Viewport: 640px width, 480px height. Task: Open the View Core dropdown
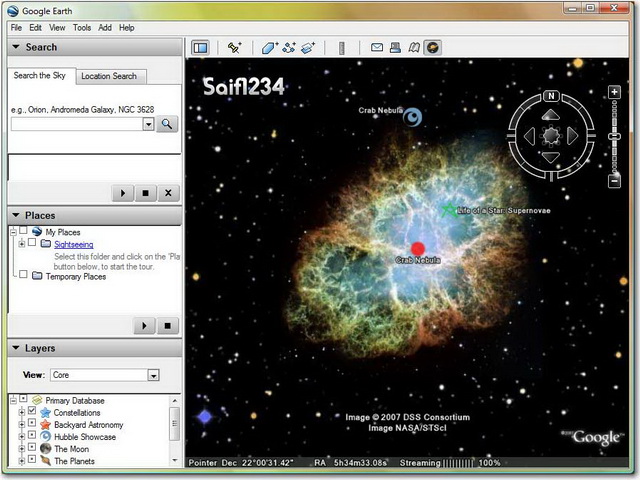153,375
